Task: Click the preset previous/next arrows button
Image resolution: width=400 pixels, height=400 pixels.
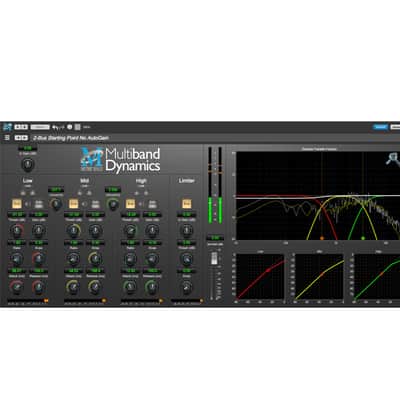Action: (x=21, y=138)
